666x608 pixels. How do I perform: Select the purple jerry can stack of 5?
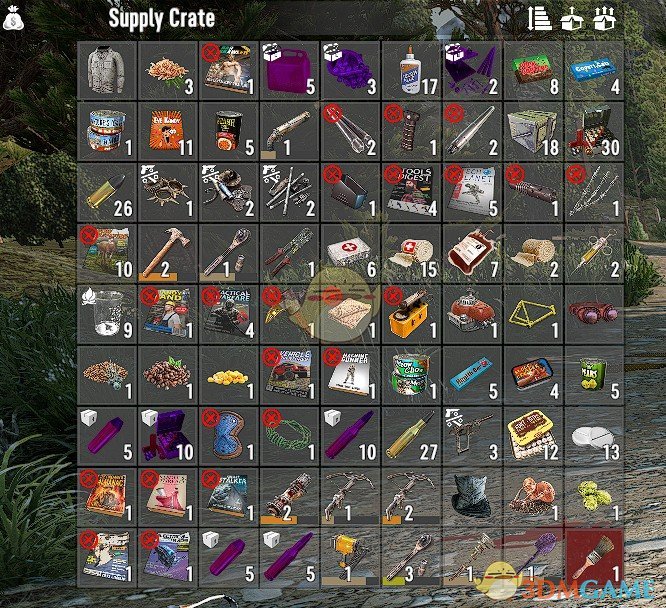(290, 71)
